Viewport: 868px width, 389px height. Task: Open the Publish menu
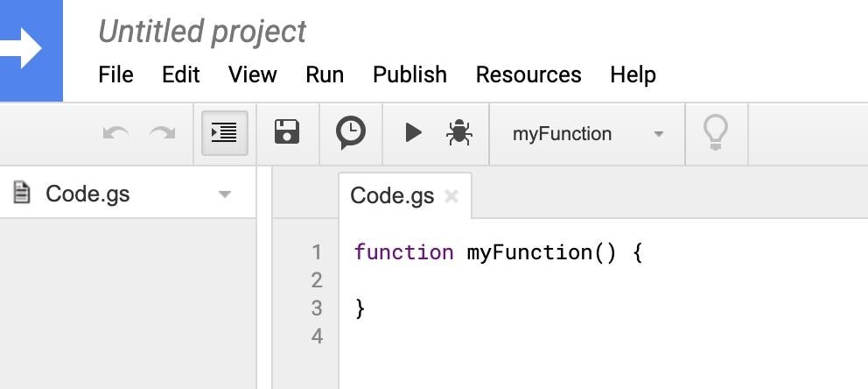click(409, 74)
